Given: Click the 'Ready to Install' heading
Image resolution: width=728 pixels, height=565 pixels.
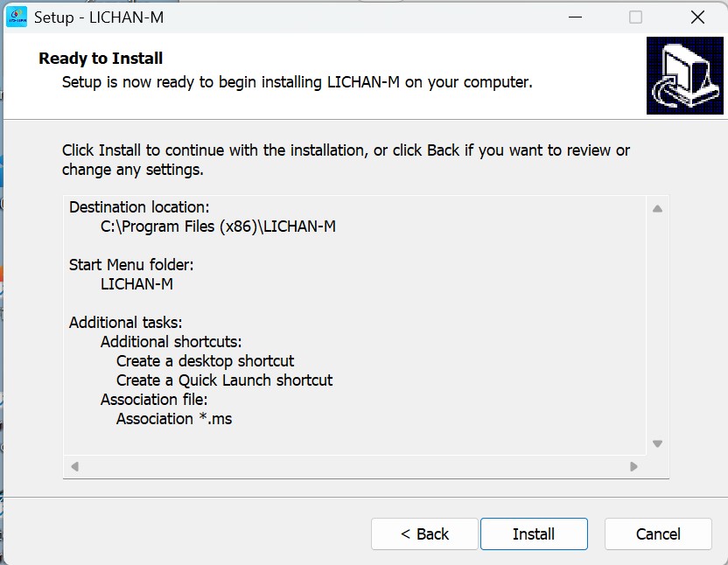Looking at the screenshot, I should tap(101, 58).
